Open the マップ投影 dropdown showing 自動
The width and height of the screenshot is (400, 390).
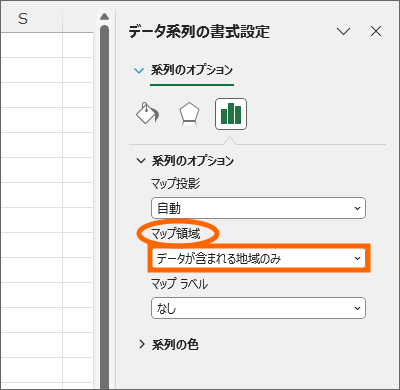coord(258,208)
